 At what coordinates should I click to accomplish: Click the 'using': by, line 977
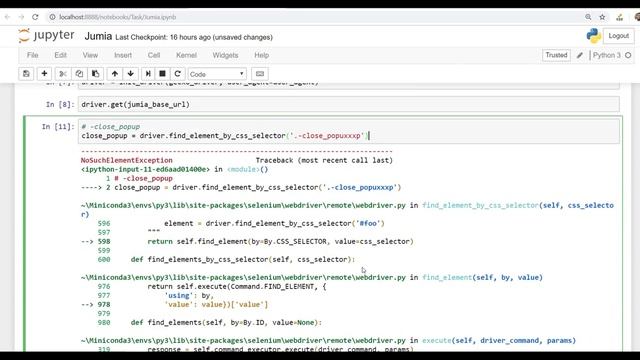[x=189, y=296]
